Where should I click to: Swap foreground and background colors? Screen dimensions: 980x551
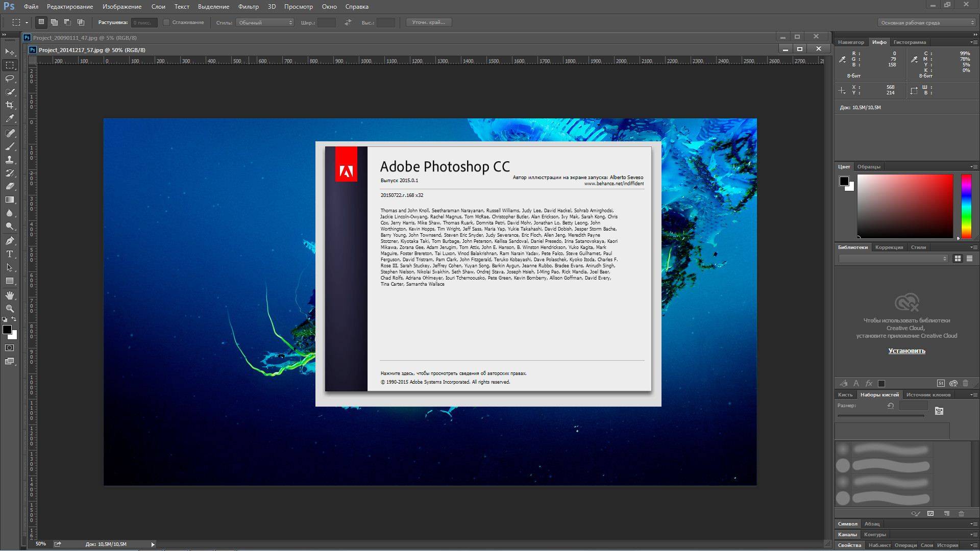[x=14, y=319]
